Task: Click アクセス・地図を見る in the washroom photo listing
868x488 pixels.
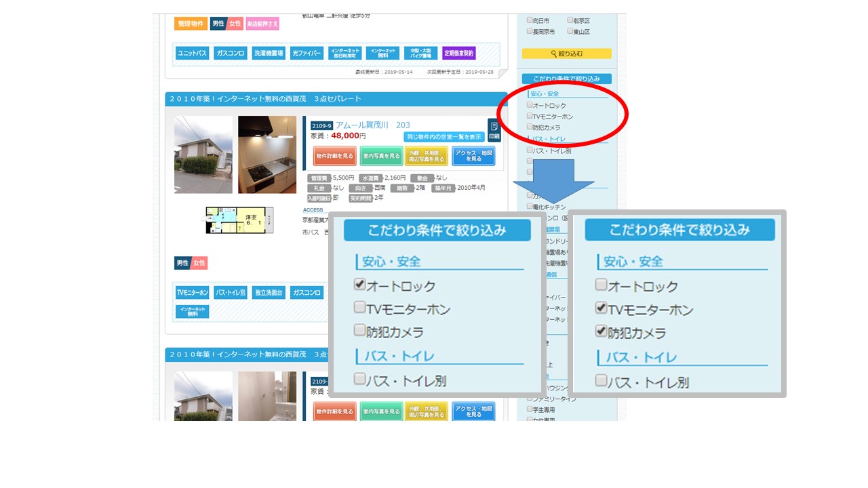Action: pos(473,411)
